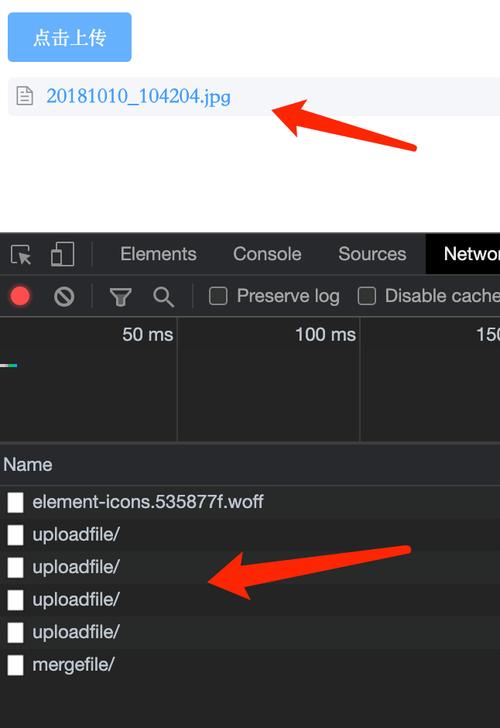The width and height of the screenshot is (500, 728).
Task: Open network search magnifier icon
Action: coord(163,297)
